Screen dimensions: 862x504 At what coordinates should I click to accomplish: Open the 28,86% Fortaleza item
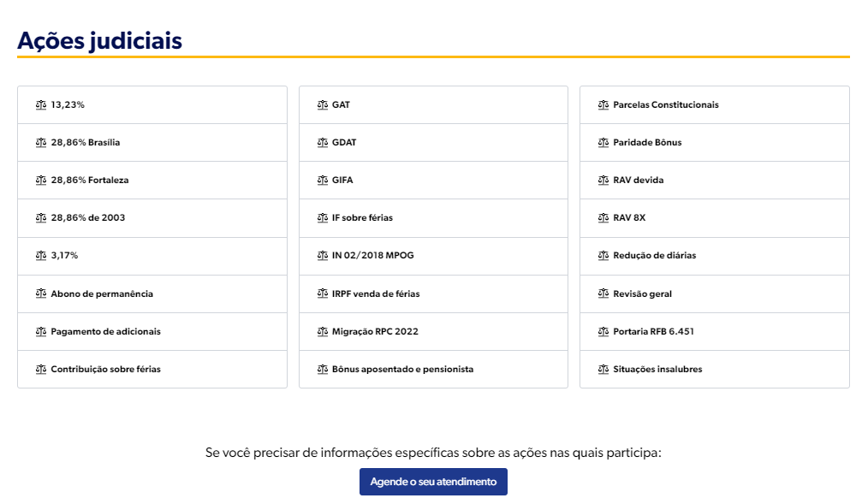point(89,180)
